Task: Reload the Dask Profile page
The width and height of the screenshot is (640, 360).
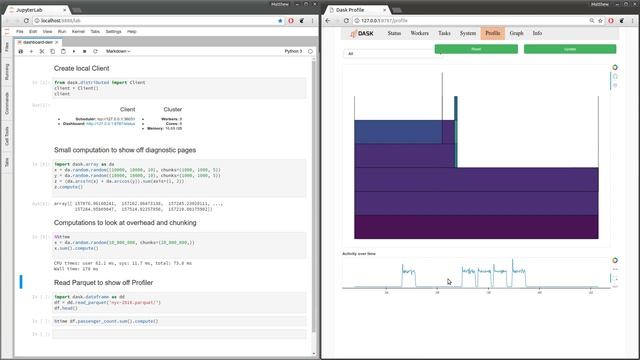Action: pos(347,20)
